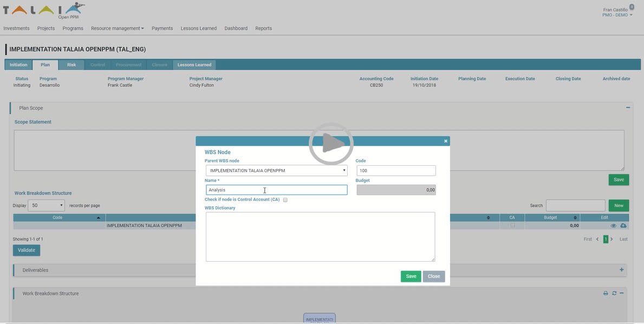Expand the Deliverables panel
This screenshot has height=324, width=644.
[621, 270]
